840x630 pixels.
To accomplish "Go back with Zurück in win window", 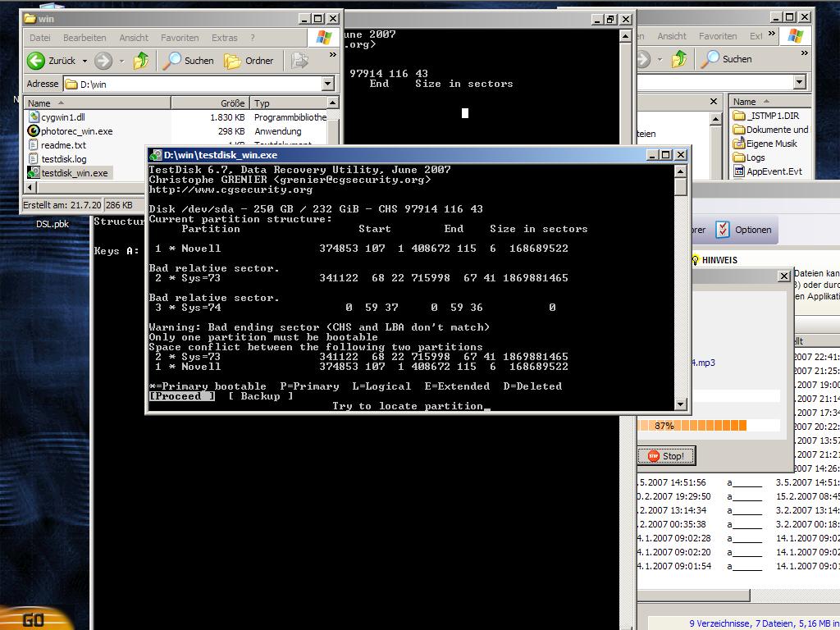I will coord(51,61).
